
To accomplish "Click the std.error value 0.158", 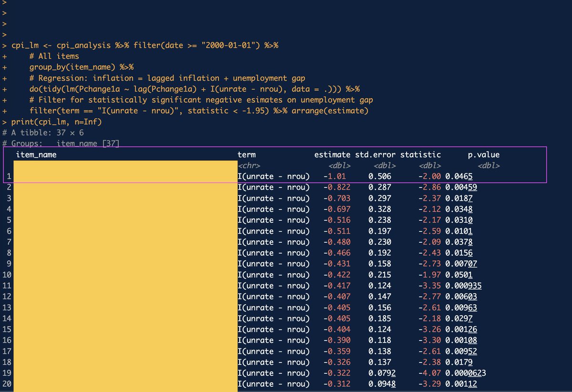I will (380, 264).
